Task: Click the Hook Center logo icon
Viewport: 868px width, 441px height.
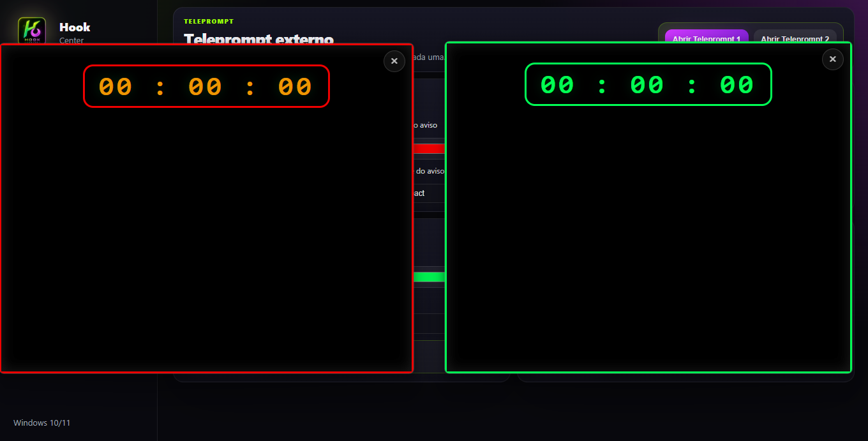Action: pyautogui.click(x=32, y=30)
